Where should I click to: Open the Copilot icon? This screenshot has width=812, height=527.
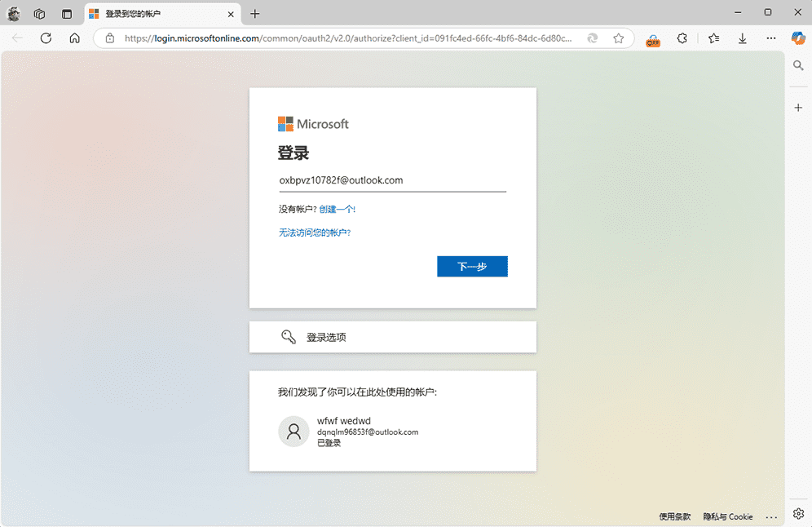[x=798, y=38]
